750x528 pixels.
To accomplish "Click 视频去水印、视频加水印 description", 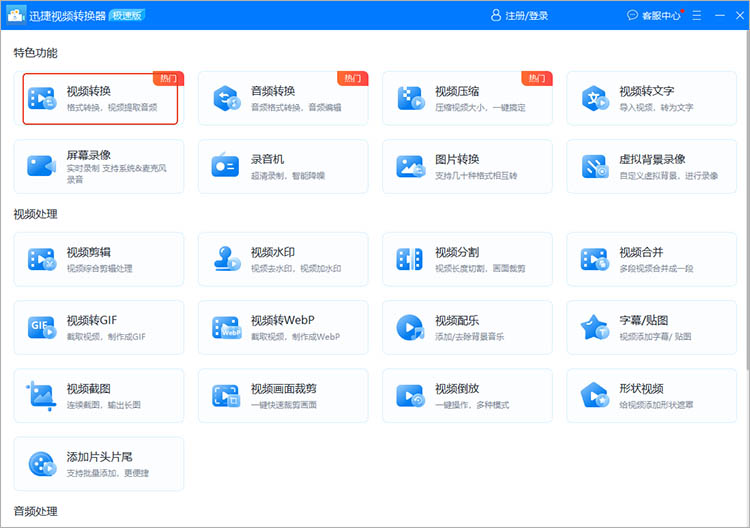I will click(x=296, y=269).
